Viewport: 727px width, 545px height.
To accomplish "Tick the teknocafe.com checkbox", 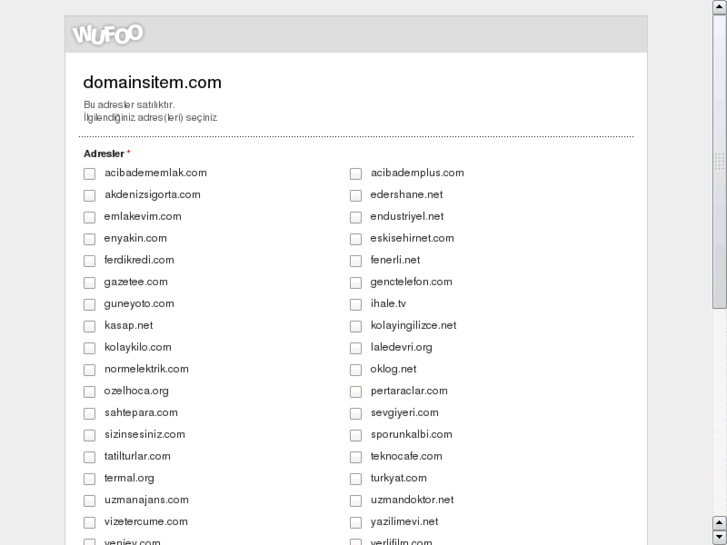I will click(x=356, y=458).
